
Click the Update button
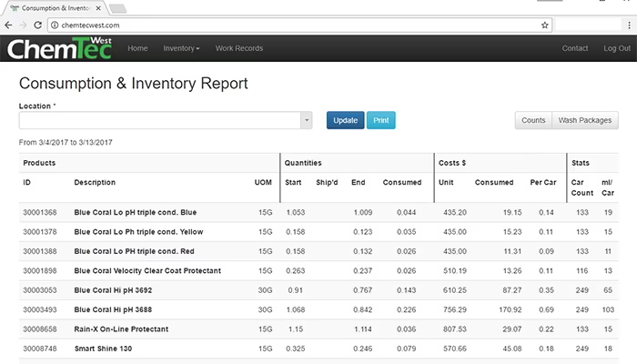[x=345, y=120]
